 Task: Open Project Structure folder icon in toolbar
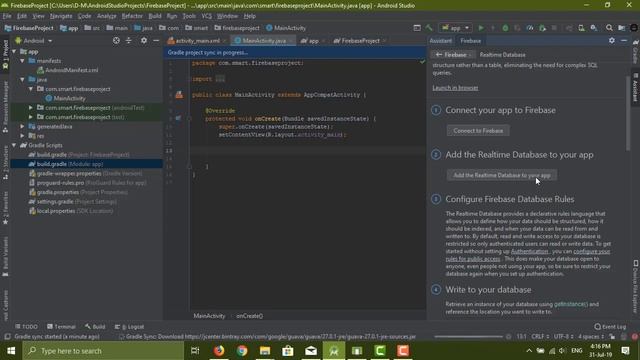pyautogui.click(x=621, y=28)
